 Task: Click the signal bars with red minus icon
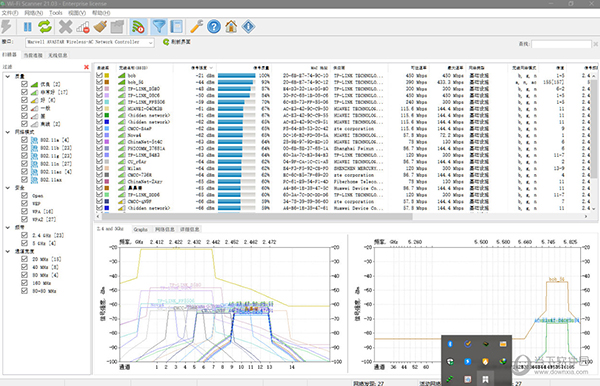pyautogui.click(x=83, y=27)
